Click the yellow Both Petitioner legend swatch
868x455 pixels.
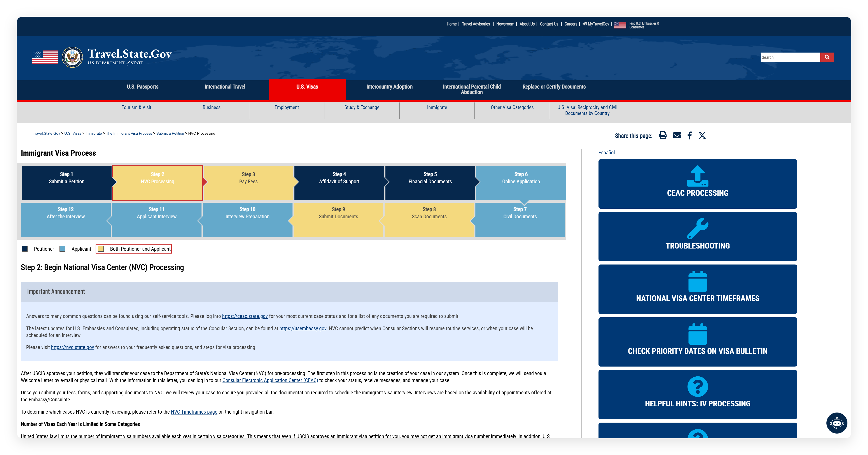click(101, 249)
